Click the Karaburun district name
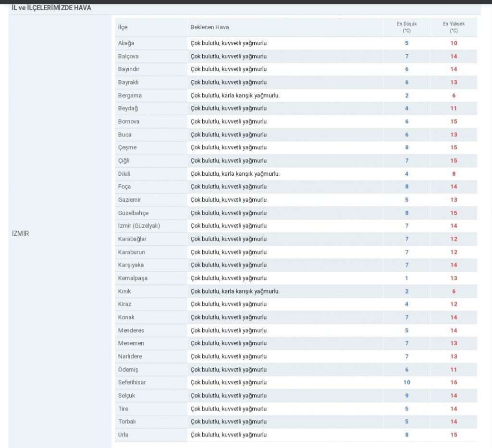Screen dimensions: 492x448 (132, 253)
